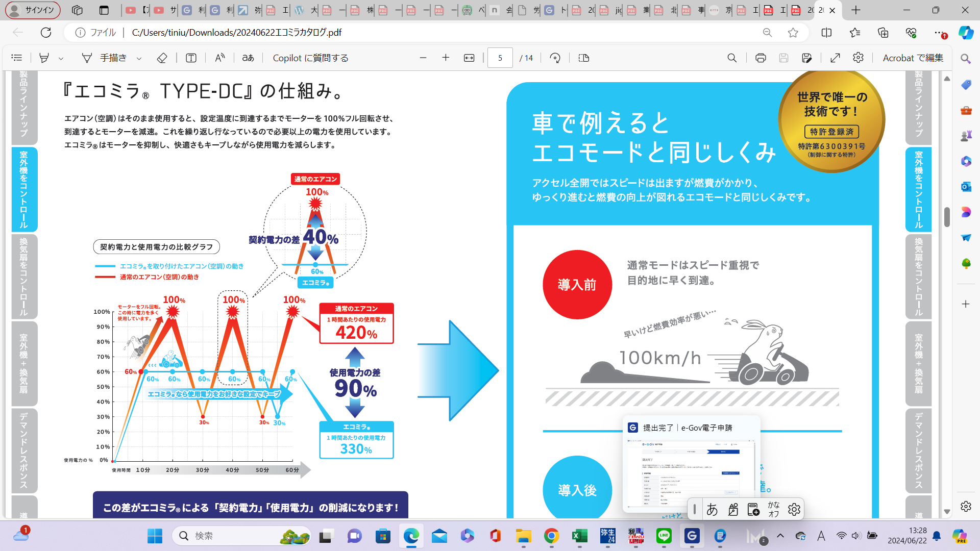
Task: Select the highlight tool
Action: [x=44, y=58]
